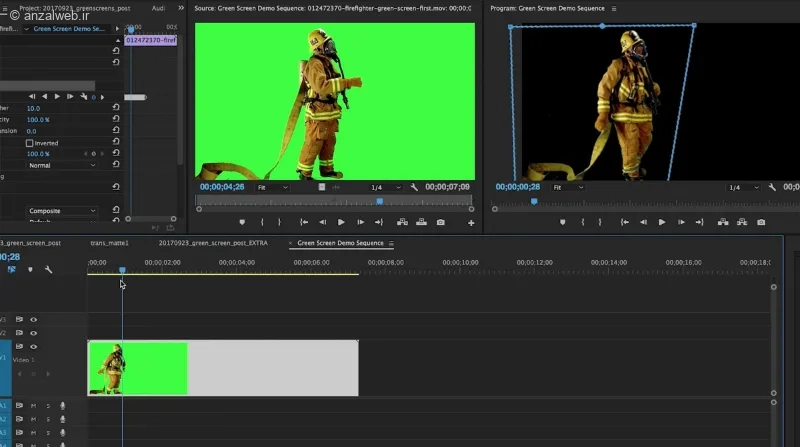The height and width of the screenshot is (447, 800).
Task: Add a marker in Source monitor
Action: point(242,222)
